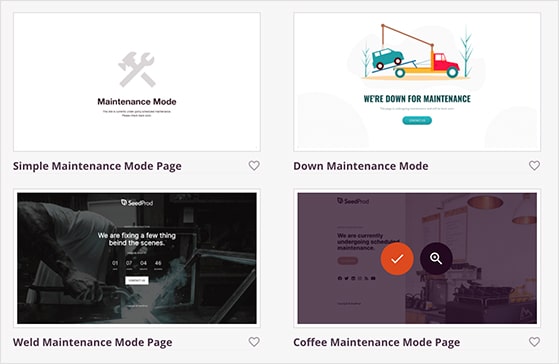The image size is (559, 364).
Task: Click the Coffee Maintenance Mode Page title
Action: [376, 342]
